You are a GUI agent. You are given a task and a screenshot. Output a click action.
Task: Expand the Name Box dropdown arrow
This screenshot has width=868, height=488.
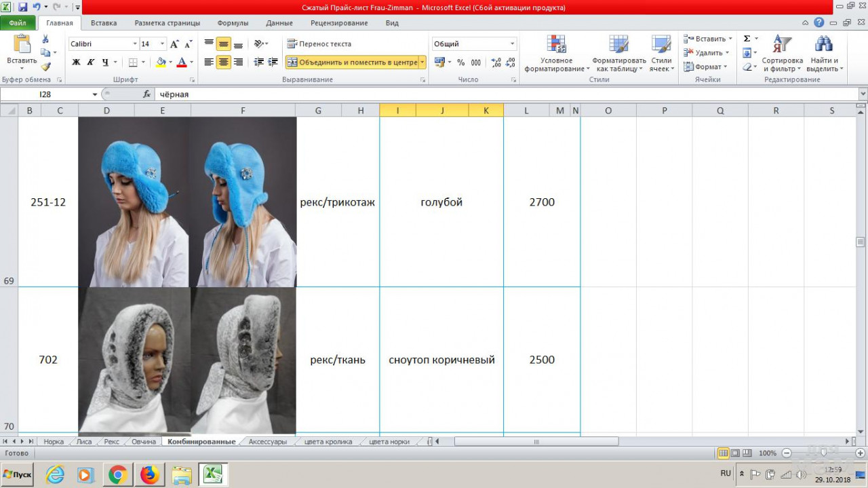pyautogui.click(x=95, y=94)
